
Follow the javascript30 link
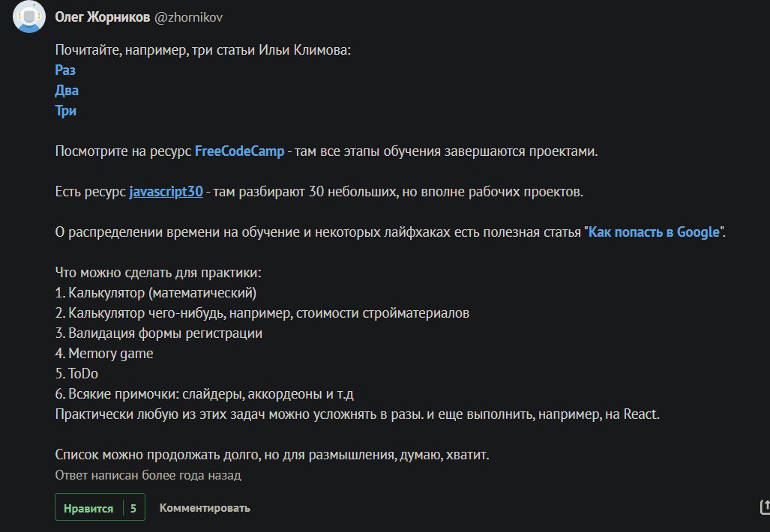[166, 191]
